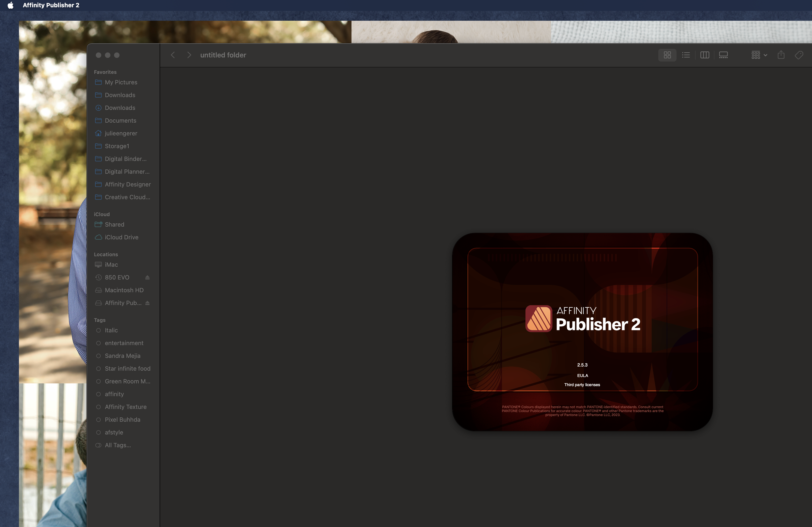
Task: Go forward using the Finder forward chevron
Action: coord(189,55)
